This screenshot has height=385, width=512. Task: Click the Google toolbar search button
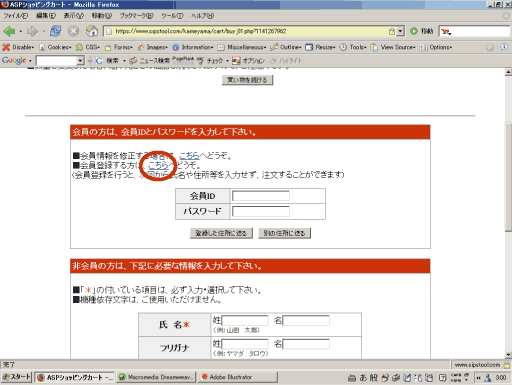(107, 61)
